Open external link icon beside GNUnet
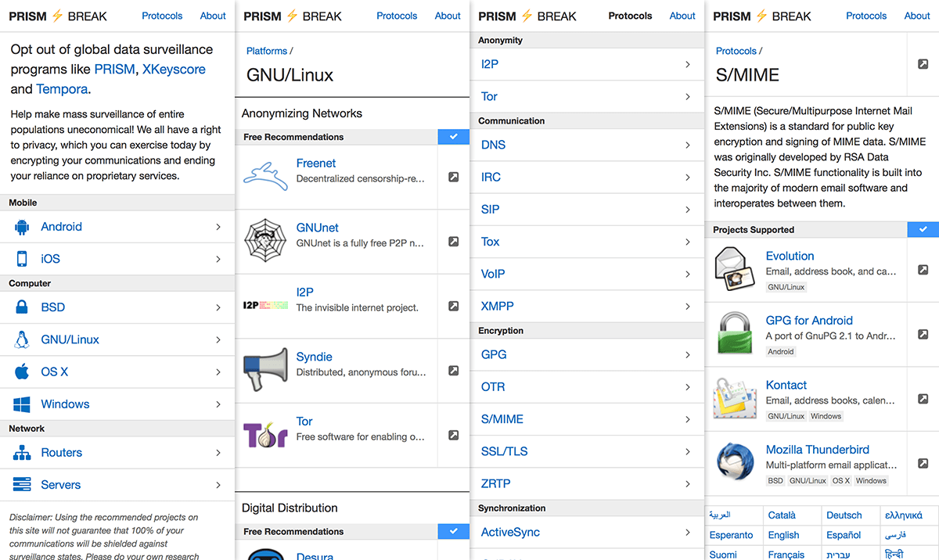 [454, 242]
